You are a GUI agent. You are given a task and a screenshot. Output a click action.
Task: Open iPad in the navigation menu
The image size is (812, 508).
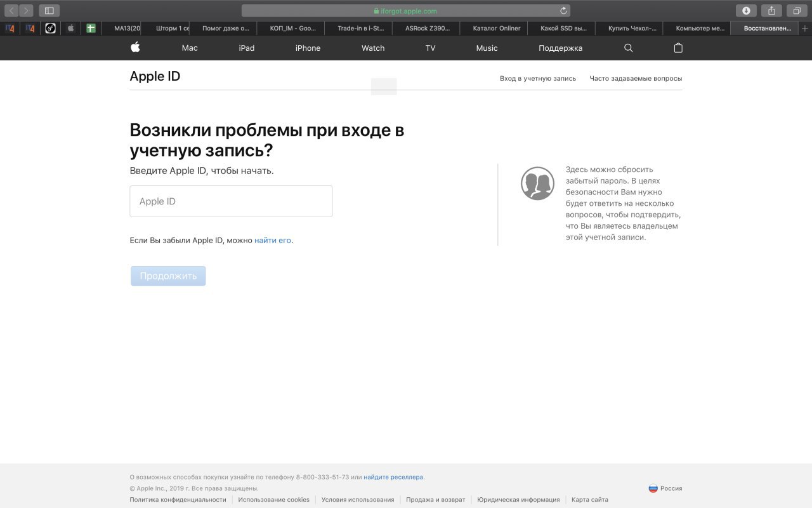pos(247,48)
